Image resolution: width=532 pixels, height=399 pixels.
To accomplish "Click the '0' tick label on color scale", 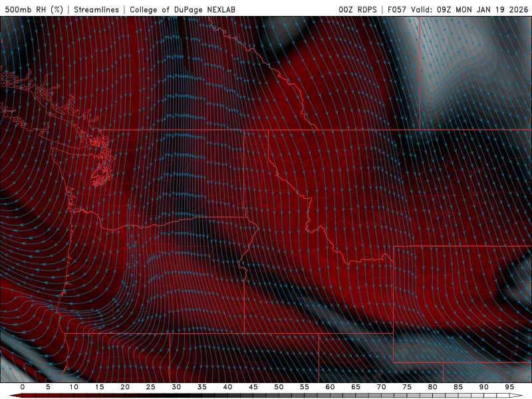I will [23, 387].
